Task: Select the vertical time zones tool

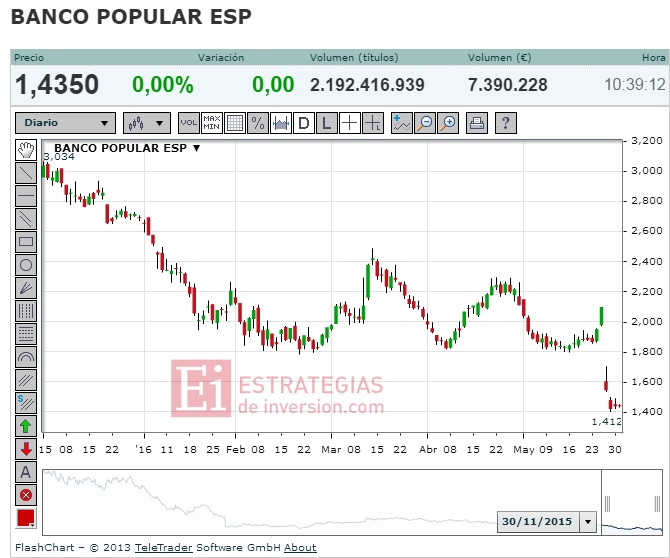Action: 26,311
